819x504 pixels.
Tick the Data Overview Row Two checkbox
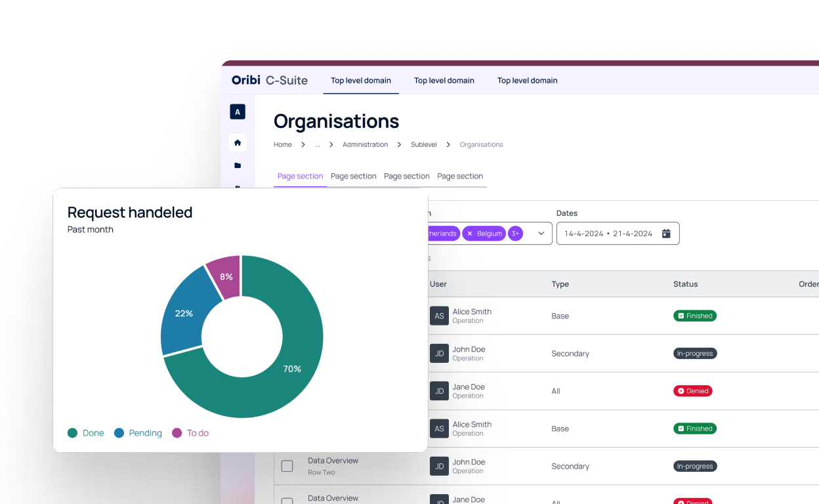(x=287, y=466)
